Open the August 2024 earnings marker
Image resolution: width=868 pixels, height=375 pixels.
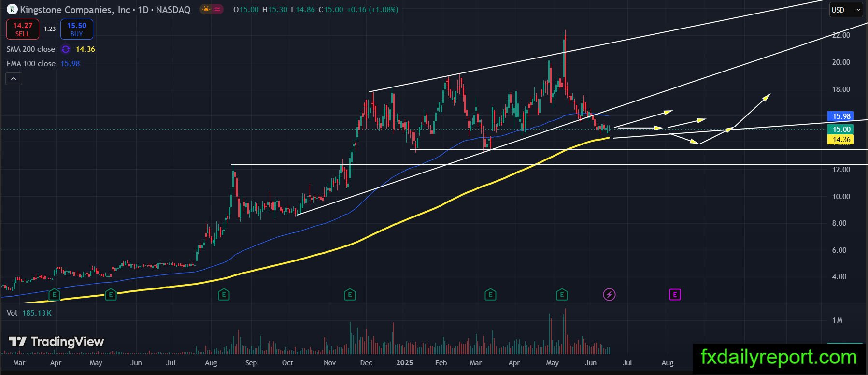point(223,294)
